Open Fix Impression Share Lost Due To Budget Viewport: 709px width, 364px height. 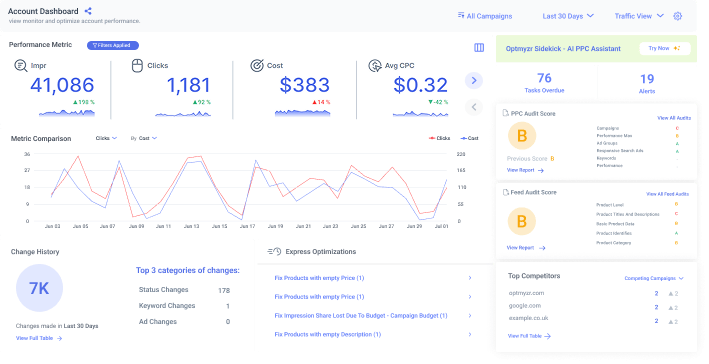361,316
